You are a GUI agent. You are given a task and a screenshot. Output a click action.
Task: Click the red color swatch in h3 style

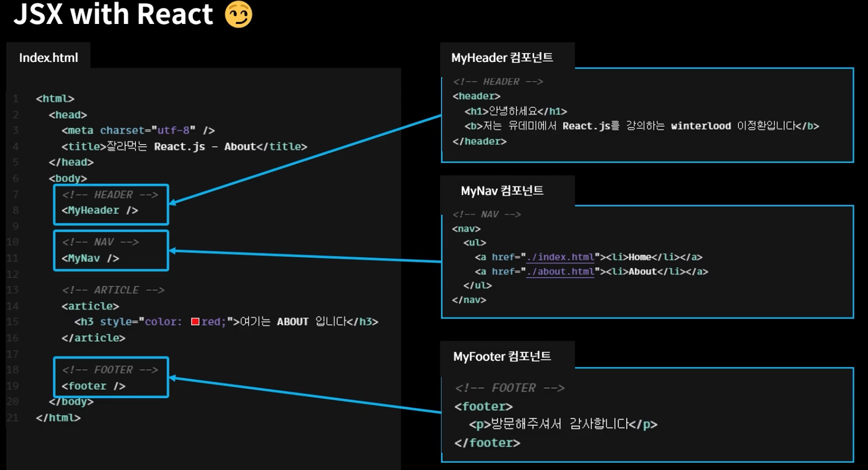click(196, 322)
